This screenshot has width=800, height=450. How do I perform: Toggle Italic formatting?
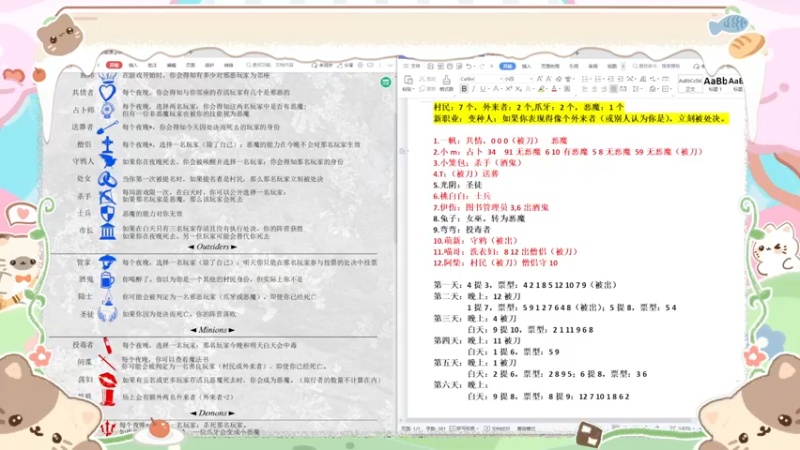point(473,89)
